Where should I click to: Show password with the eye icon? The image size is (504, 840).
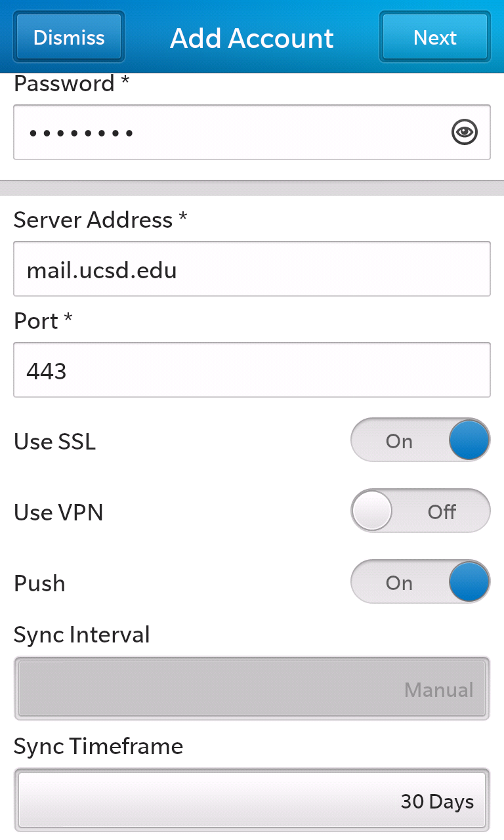[x=465, y=132]
